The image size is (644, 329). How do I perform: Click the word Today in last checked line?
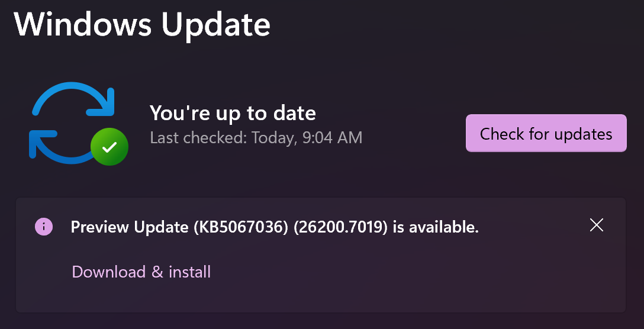coord(273,138)
